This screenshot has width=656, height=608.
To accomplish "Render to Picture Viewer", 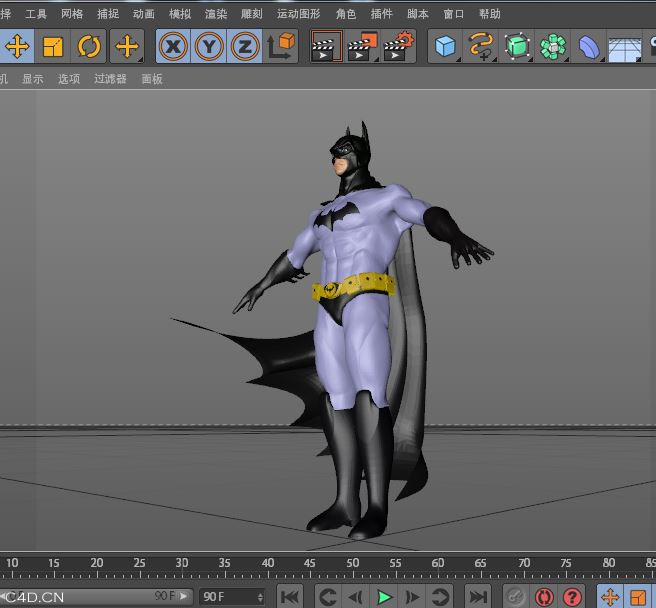I will (x=362, y=46).
